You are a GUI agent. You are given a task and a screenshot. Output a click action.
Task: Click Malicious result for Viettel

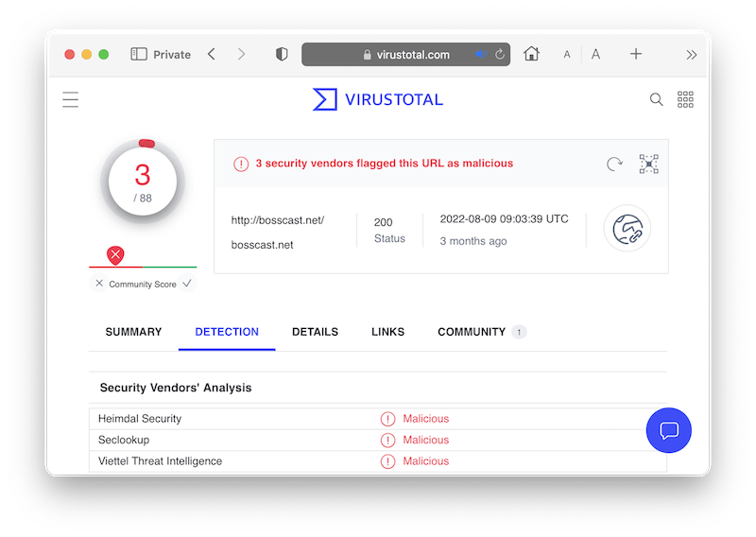coord(426,461)
